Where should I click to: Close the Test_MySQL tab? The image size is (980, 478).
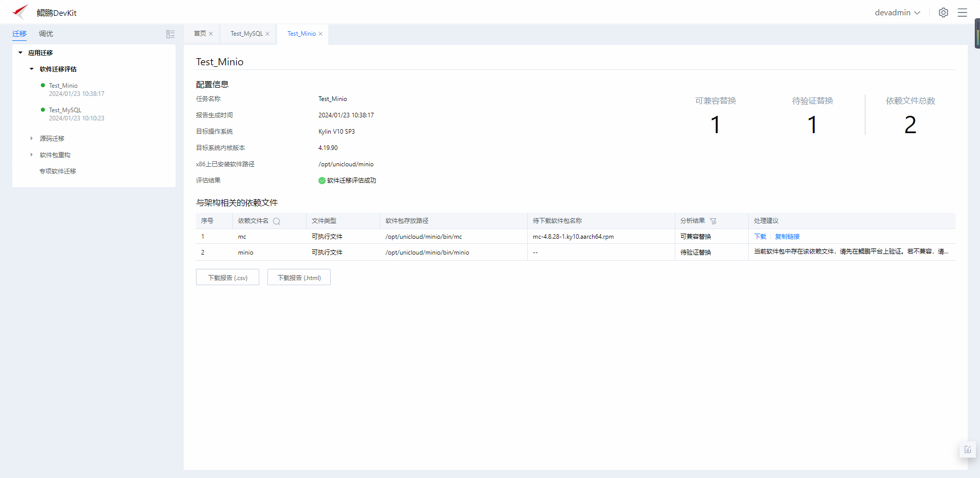[267, 34]
